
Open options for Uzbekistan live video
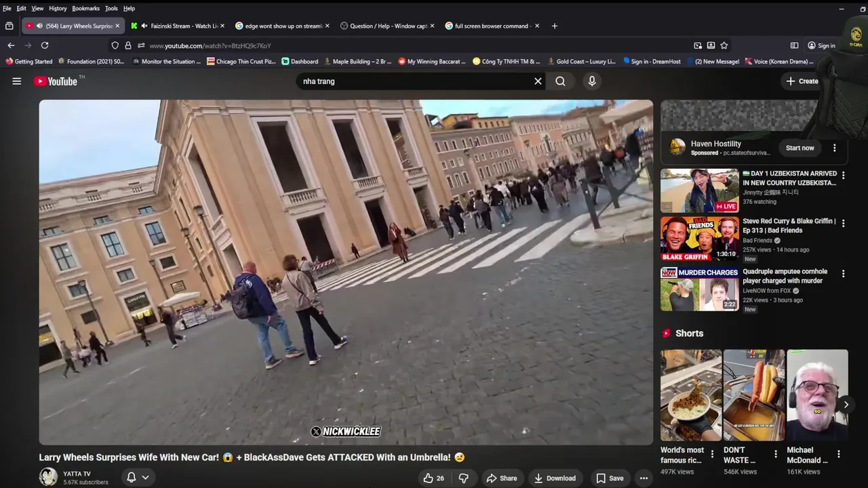[843, 176]
